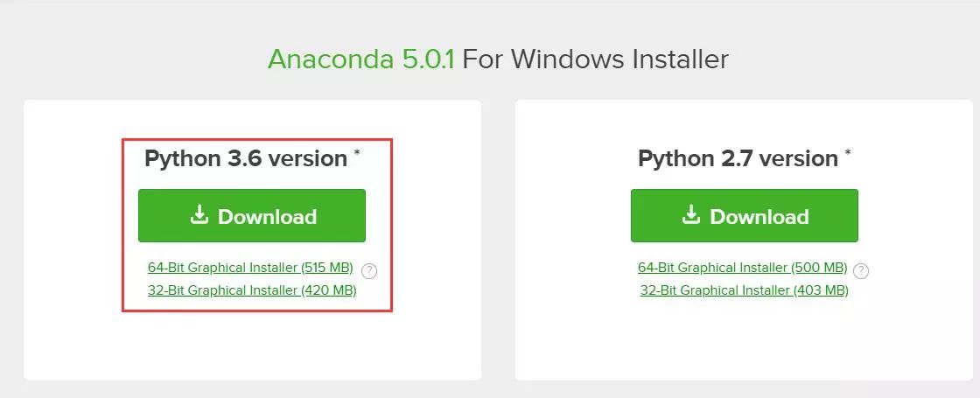Open 64-Bit Graphical Installer (515 MB) link
The height and width of the screenshot is (398, 980).
250,268
